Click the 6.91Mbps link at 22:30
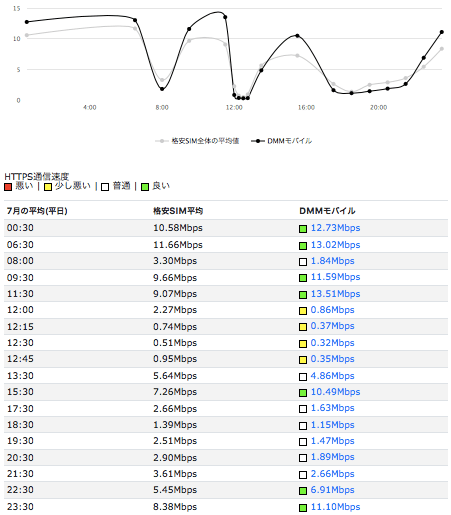Viewport: 451px width, 515px height. (332, 490)
